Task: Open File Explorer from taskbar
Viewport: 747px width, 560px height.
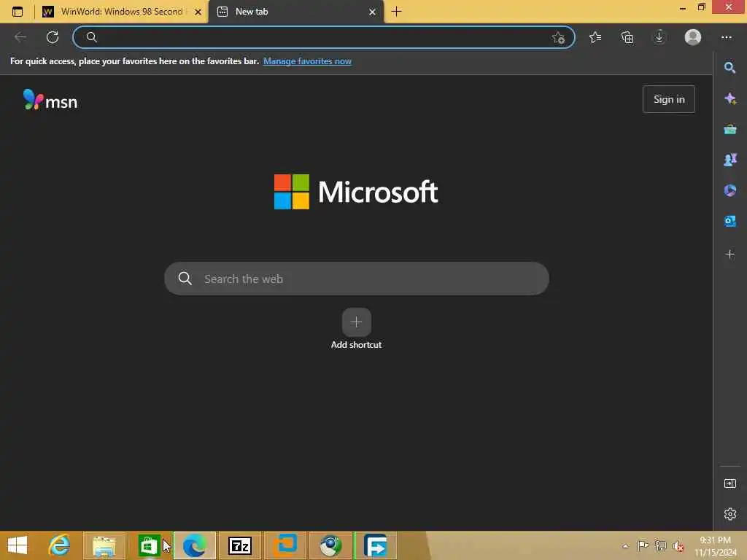Action: 104,545
